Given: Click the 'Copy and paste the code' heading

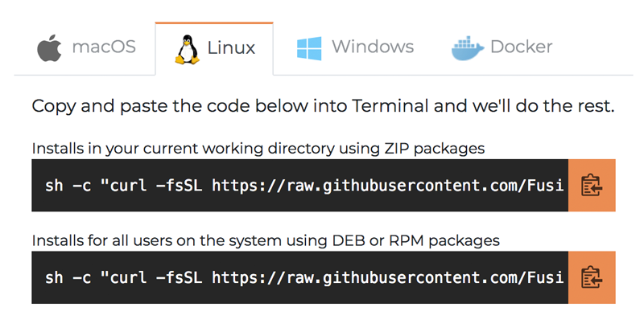Looking at the screenshot, I should click(323, 106).
